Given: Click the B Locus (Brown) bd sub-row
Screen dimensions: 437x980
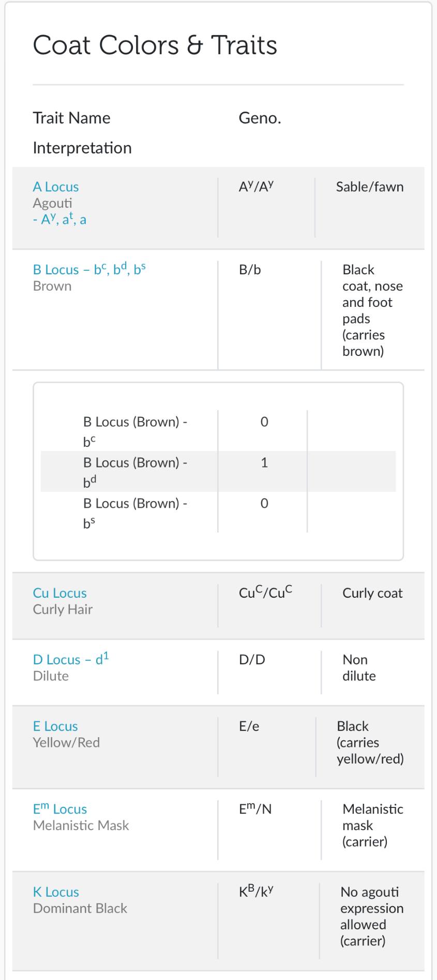Looking at the screenshot, I should 135,471.
